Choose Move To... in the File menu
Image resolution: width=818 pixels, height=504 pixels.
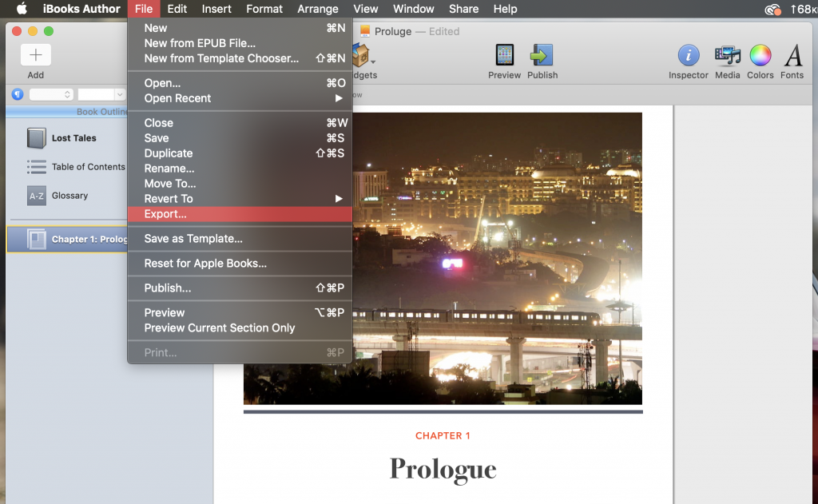tap(240, 183)
